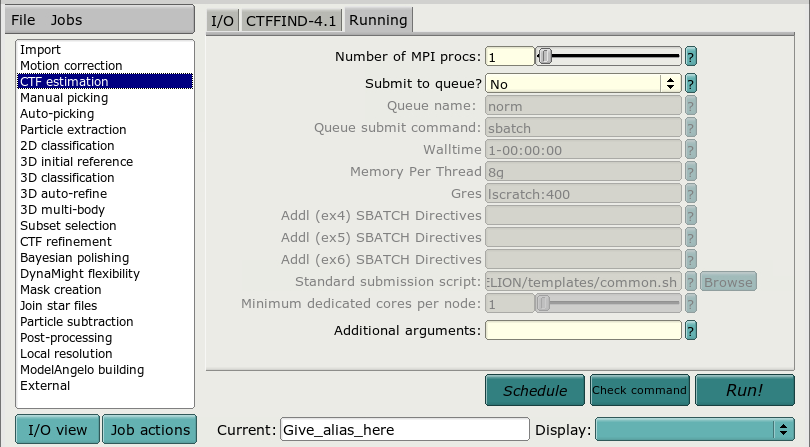Click the help icon beside Addl (ex4) SBATCH Directives
This screenshot has width=810, height=447.
[691, 215]
